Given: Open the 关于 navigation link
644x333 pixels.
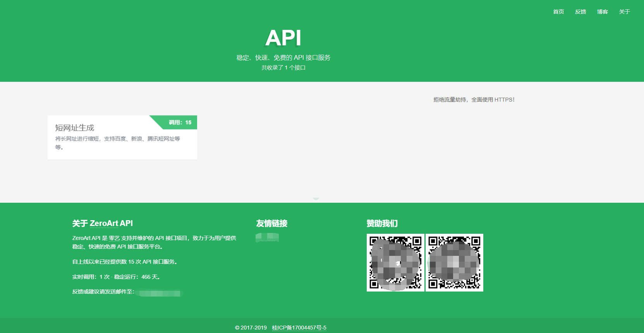Looking at the screenshot, I should [x=624, y=12].
